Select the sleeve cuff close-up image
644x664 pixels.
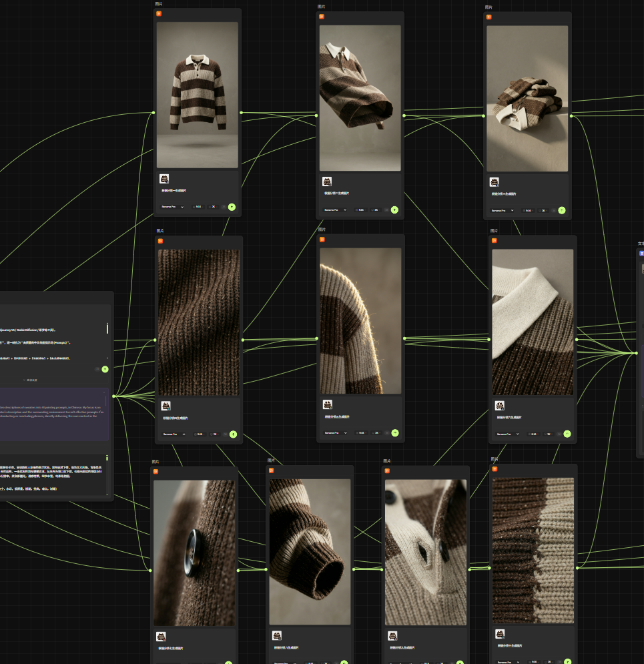coord(310,551)
